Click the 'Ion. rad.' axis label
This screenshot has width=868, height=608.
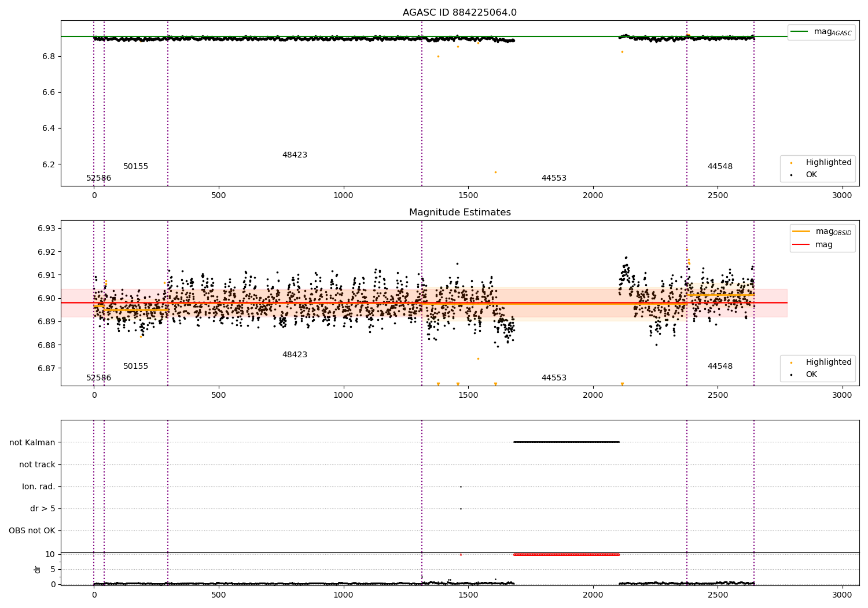[x=39, y=487]
